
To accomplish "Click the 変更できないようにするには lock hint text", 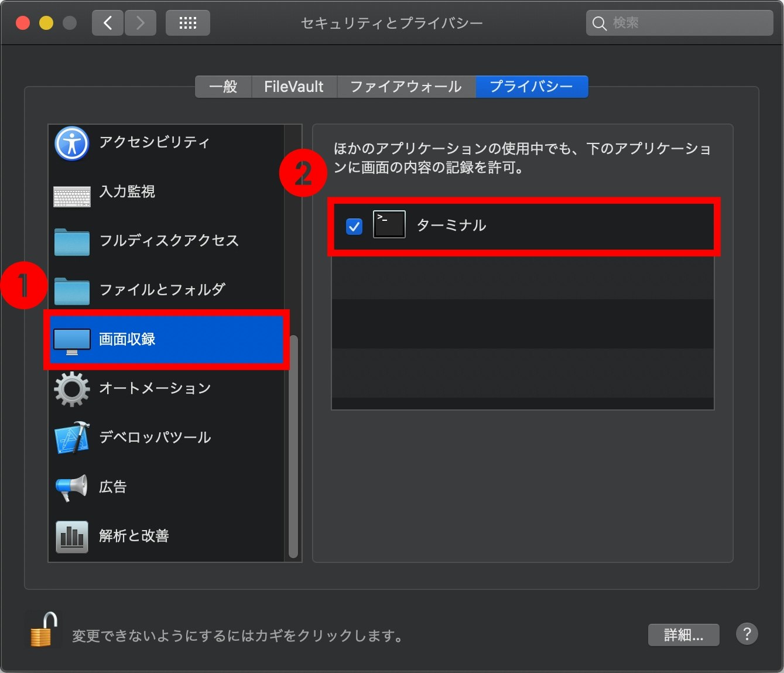I will click(239, 636).
